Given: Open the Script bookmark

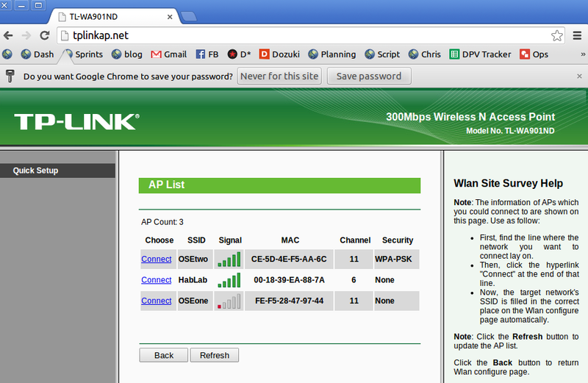Looking at the screenshot, I should 382,54.
